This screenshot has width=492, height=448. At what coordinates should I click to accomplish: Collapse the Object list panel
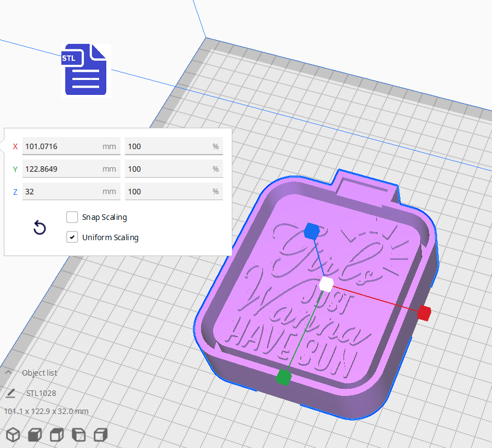(8, 372)
